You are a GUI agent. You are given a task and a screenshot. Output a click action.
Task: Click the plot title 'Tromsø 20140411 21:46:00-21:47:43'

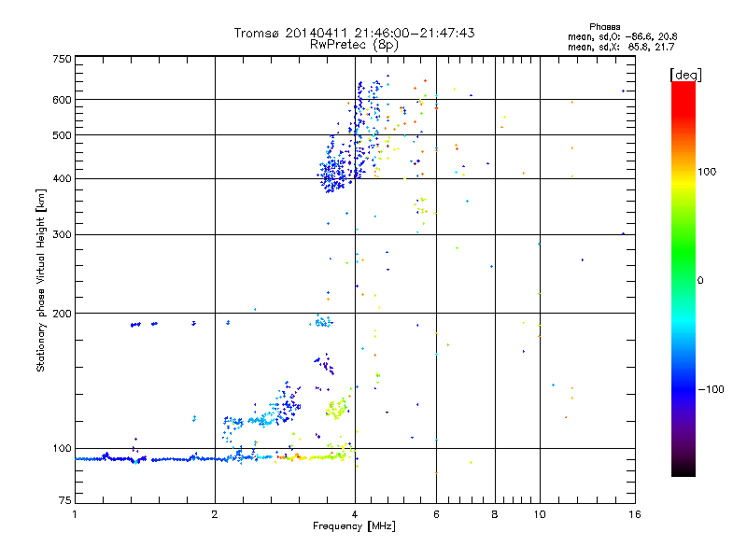click(355, 33)
